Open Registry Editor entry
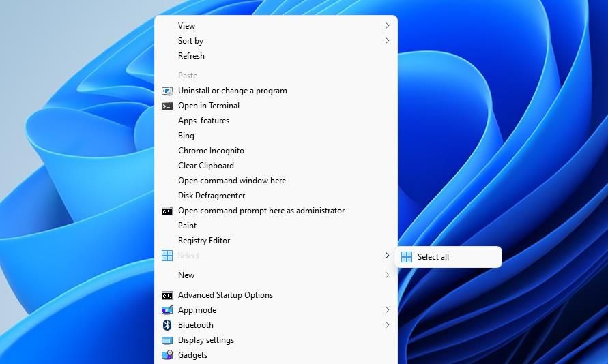 [x=276, y=241]
